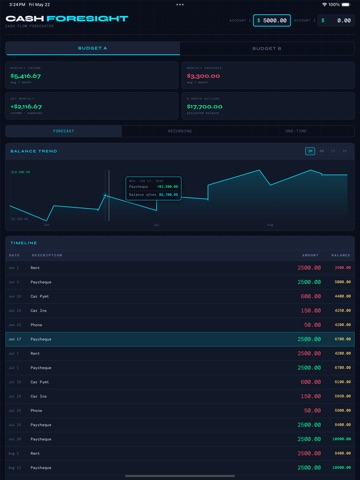Select the June Car Ins row
Screen dimensions: 360x480
click(x=180, y=311)
